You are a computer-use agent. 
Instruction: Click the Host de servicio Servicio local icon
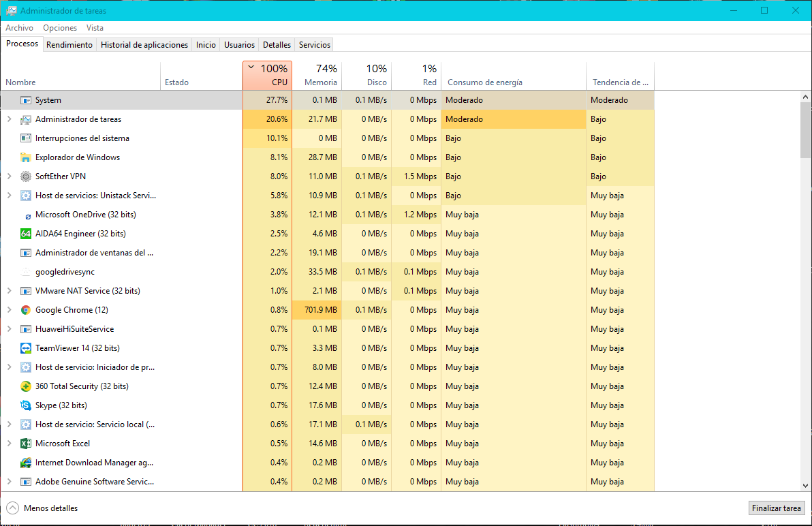(x=25, y=424)
